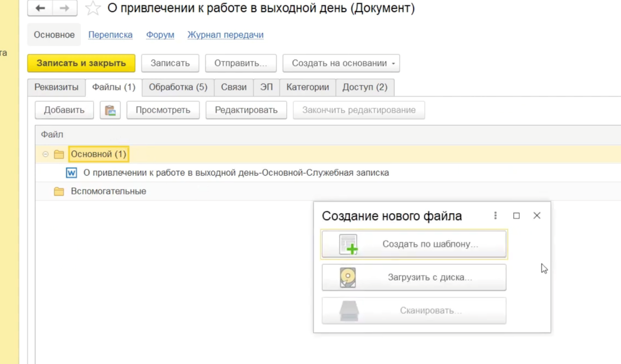Click the Записать button
This screenshot has height=364, width=621.
pyautogui.click(x=170, y=63)
